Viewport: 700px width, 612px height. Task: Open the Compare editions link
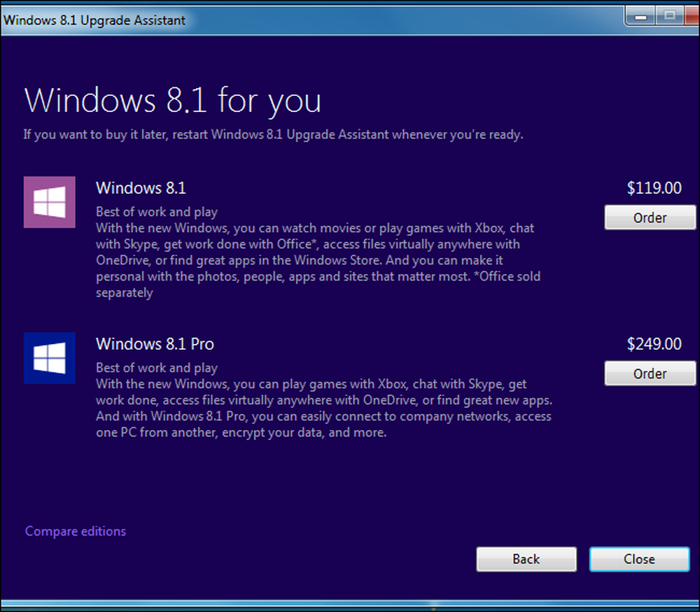tap(76, 532)
